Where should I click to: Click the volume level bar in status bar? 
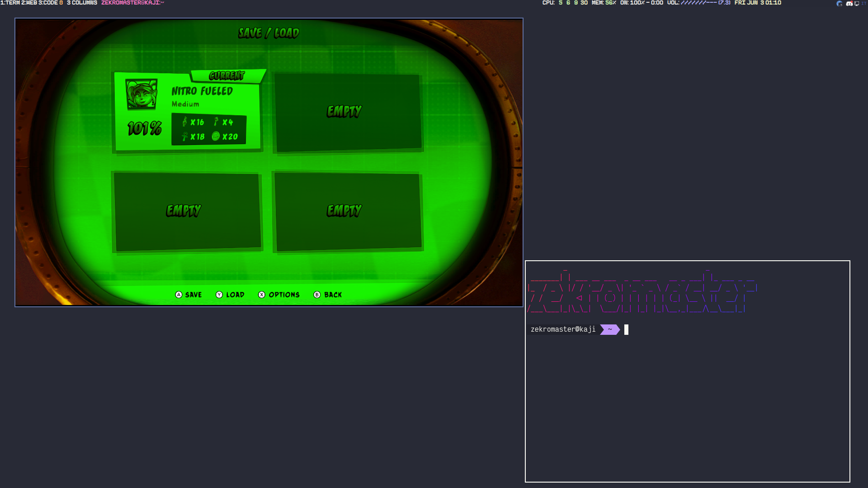[x=698, y=3]
